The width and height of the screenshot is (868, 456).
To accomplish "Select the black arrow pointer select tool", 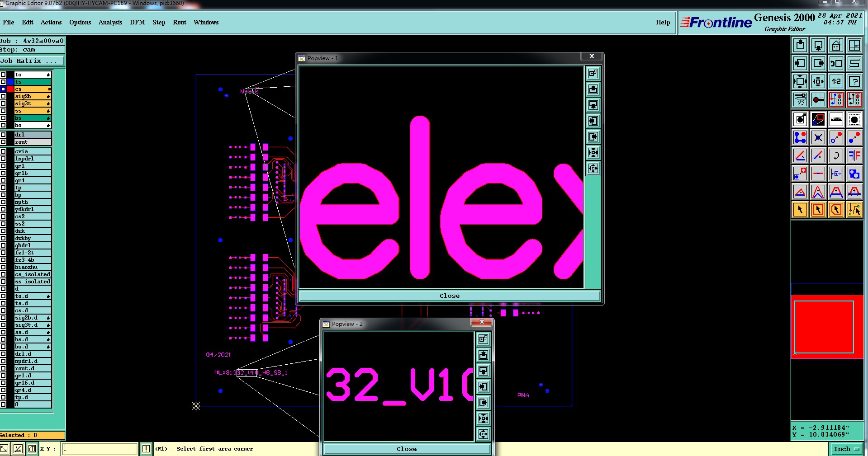I will [x=800, y=210].
